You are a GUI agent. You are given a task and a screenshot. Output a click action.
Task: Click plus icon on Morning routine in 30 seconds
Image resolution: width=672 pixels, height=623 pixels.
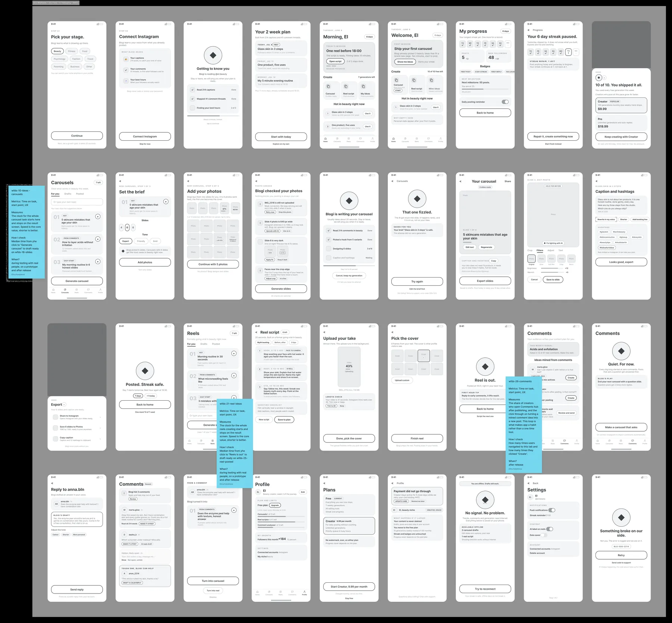tap(234, 353)
